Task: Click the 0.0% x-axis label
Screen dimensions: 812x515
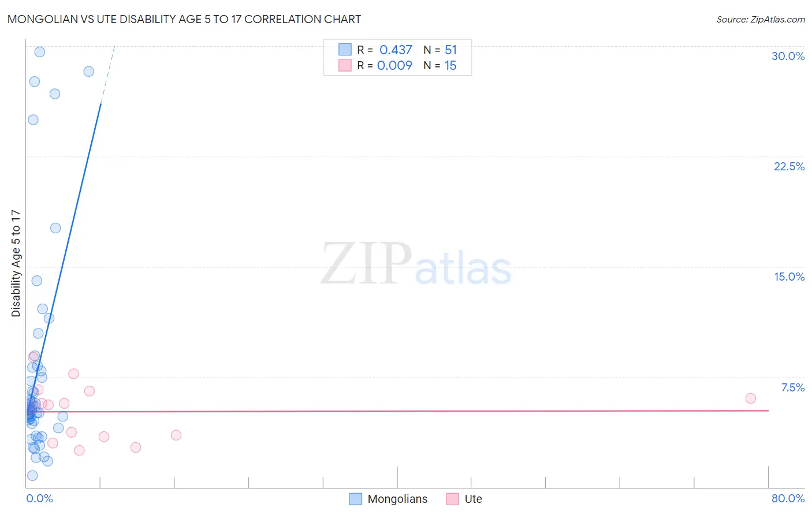Action: point(39,498)
